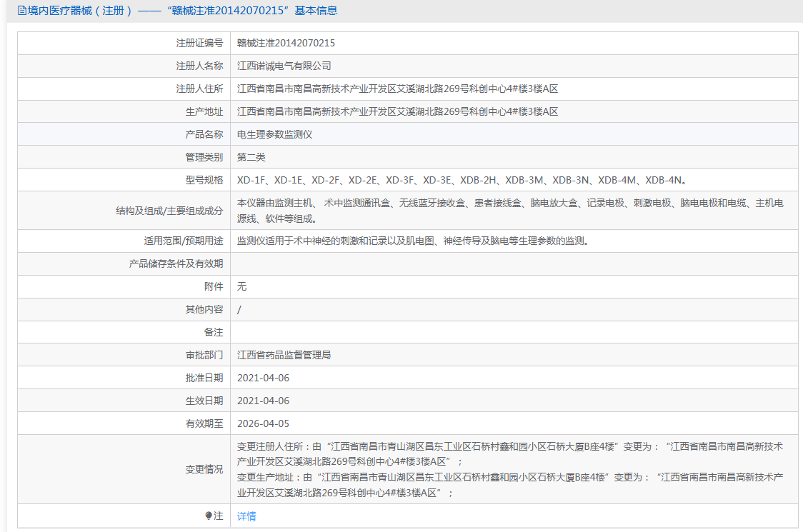Screen dimensions: 803x532
Task: Select the table value 赣械注准20142070215
Action: click(286, 43)
